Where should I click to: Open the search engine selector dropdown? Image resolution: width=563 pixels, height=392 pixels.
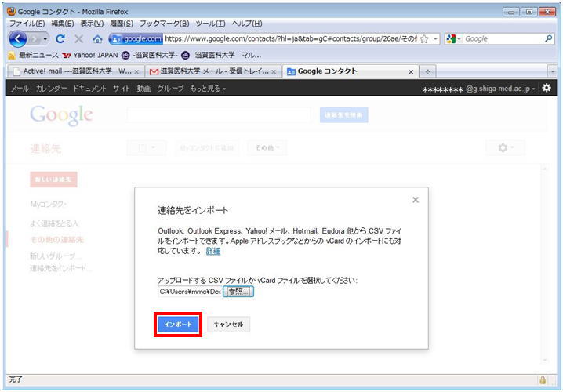coord(454,38)
